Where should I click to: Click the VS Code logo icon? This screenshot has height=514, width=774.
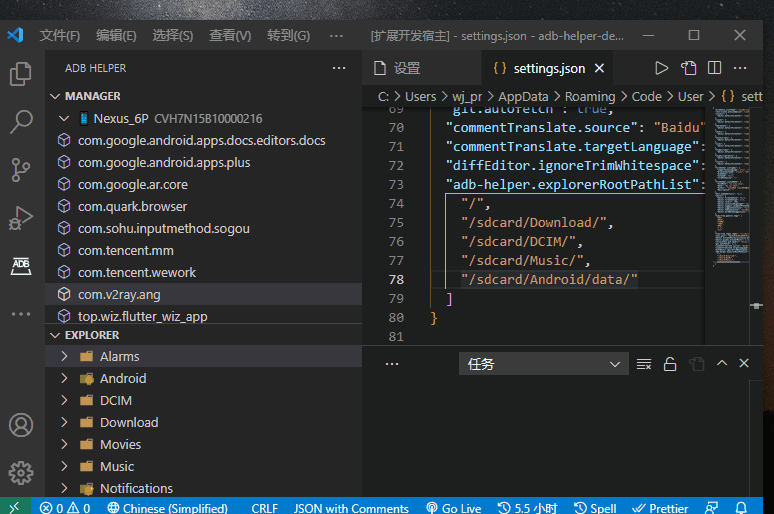[15, 35]
